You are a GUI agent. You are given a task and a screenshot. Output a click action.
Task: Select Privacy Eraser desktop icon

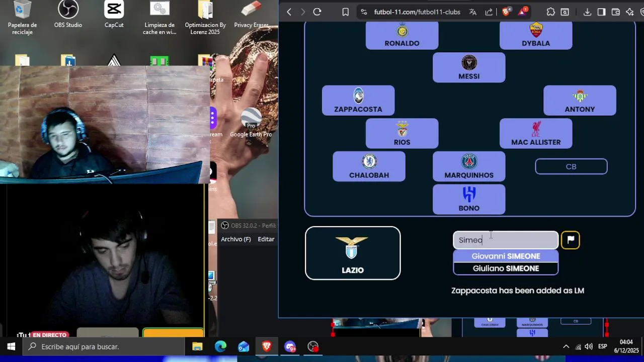point(251,15)
